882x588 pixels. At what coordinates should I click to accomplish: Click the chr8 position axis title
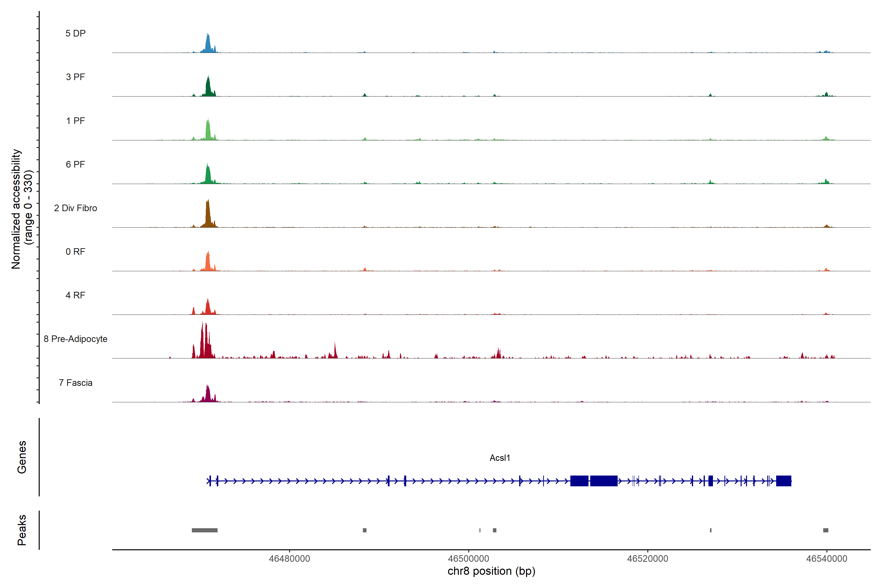[491, 571]
